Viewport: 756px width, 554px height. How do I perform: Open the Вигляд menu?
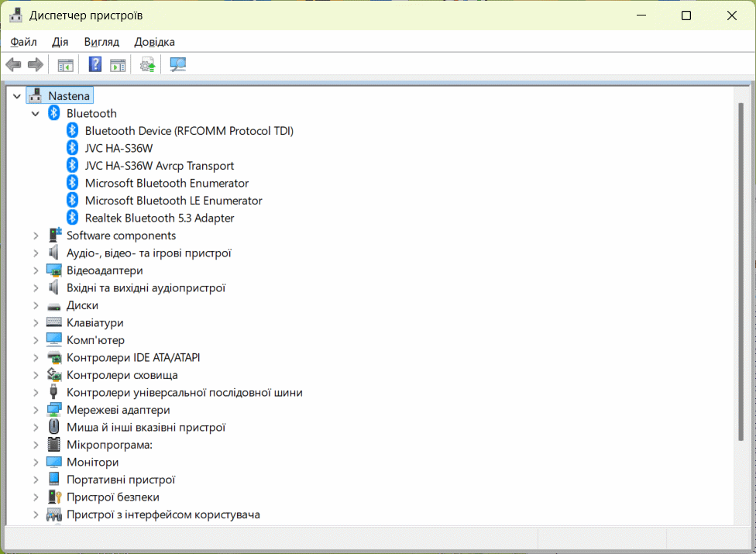(x=101, y=42)
